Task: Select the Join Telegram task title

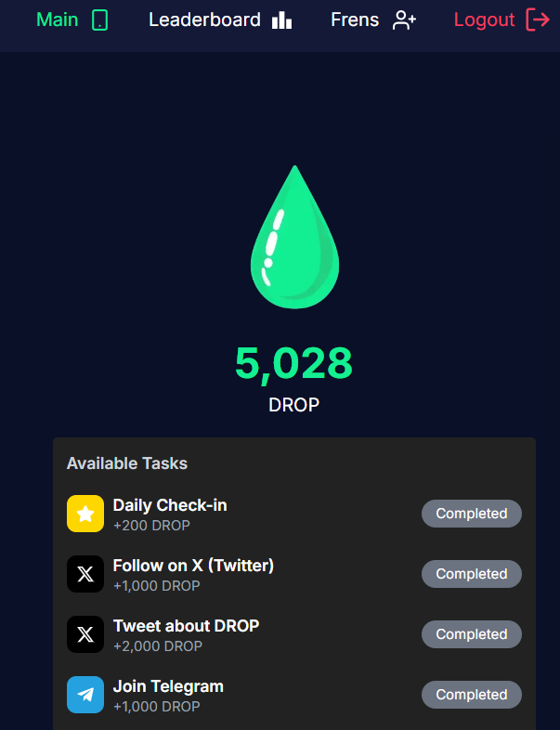Action: pos(168,686)
